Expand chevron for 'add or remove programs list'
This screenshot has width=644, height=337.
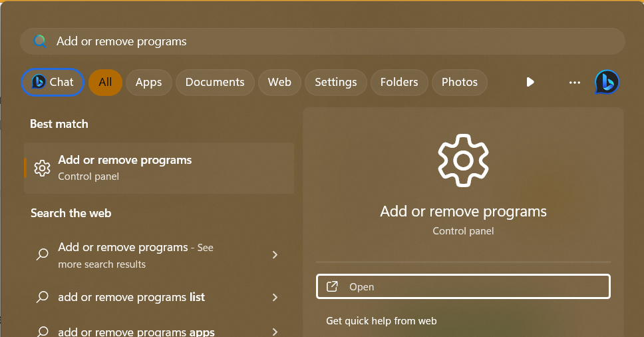click(275, 298)
